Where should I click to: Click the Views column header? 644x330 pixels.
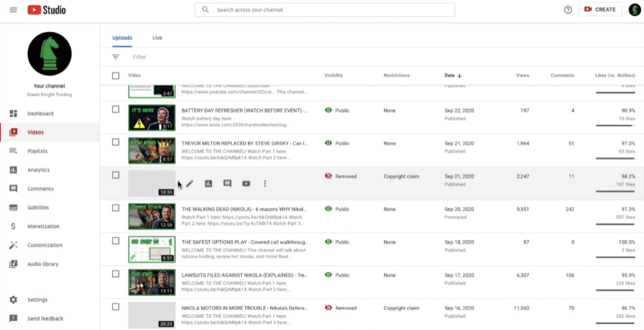(522, 75)
